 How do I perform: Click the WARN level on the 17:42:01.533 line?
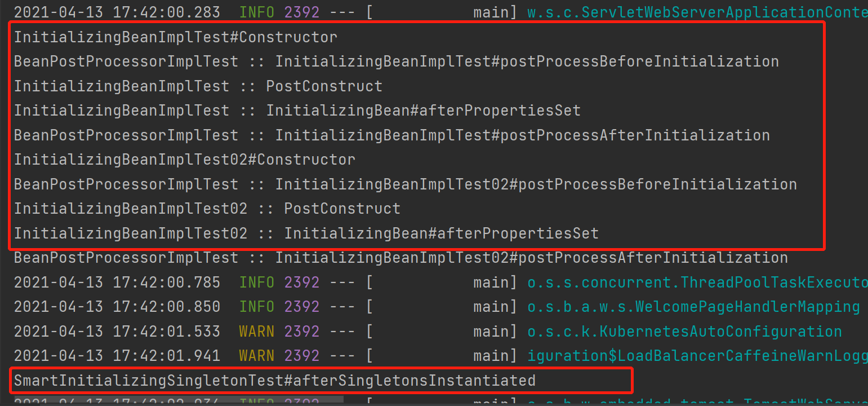pyautogui.click(x=257, y=332)
